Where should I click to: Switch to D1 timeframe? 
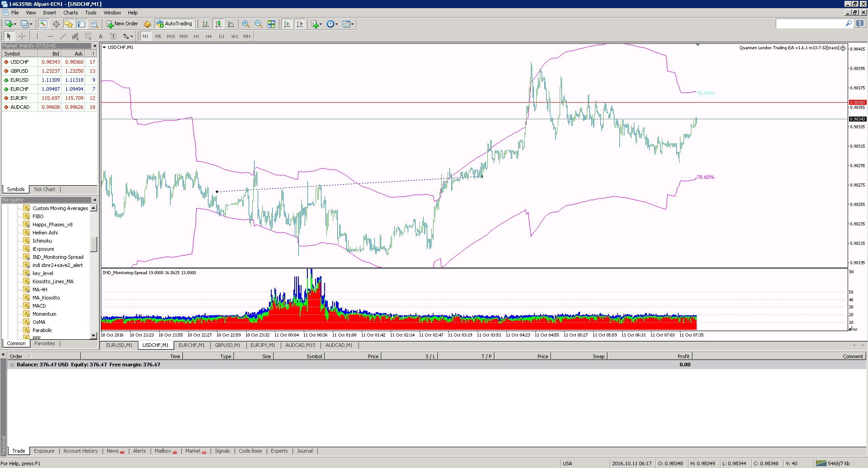tap(222, 36)
